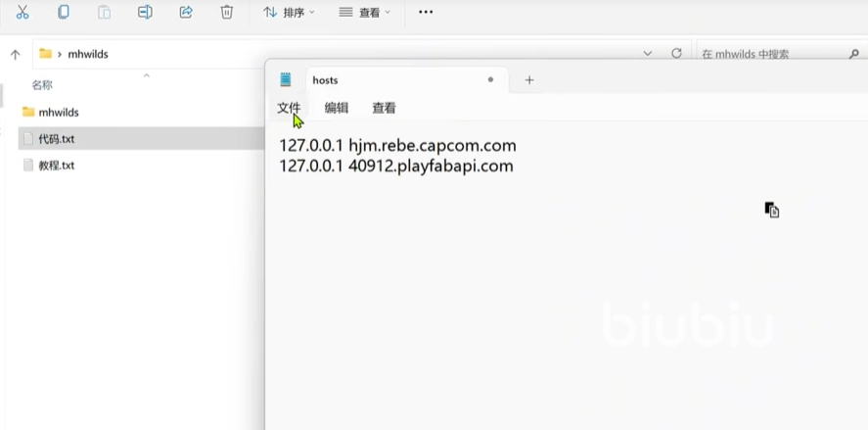Go up one folder level arrow
868x430 pixels.
[15, 55]
